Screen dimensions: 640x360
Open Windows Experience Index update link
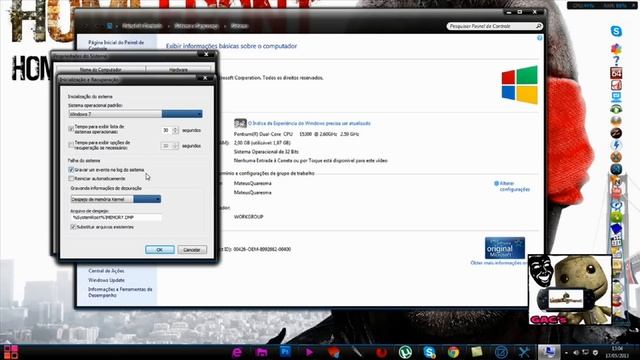(x=309, y=123)
